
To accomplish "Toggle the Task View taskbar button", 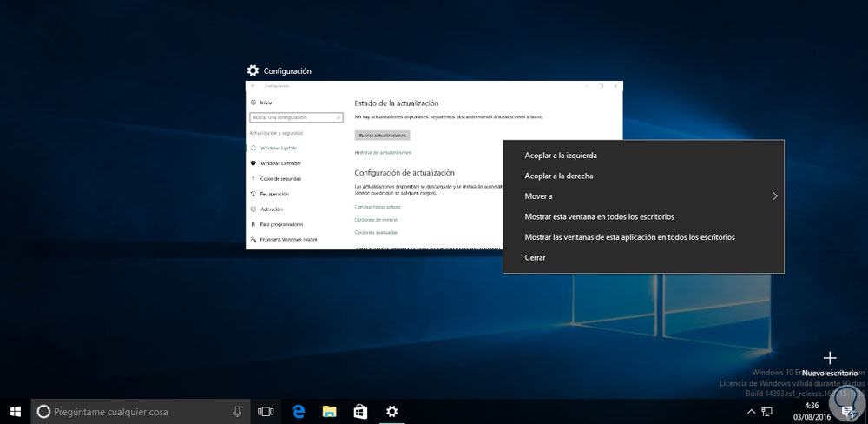I will tap(266, 411).
